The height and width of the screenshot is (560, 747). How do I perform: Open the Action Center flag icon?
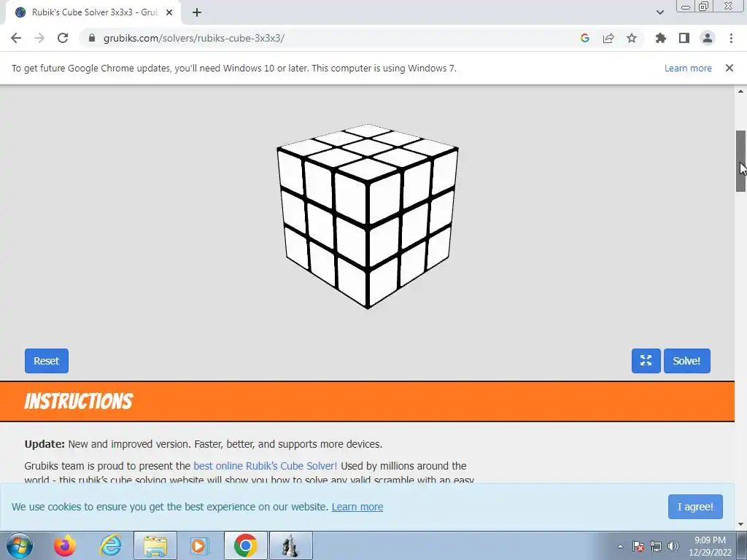click(638, 546)
